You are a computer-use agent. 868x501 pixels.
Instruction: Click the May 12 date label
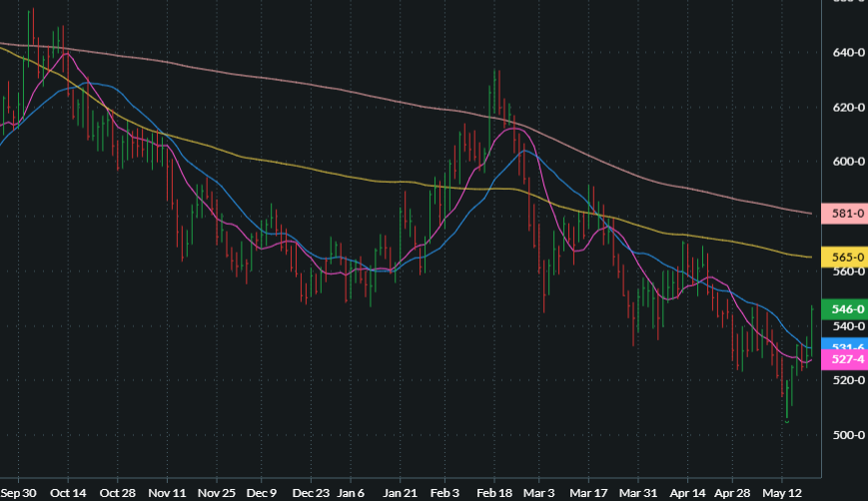(x=784, y=492)
